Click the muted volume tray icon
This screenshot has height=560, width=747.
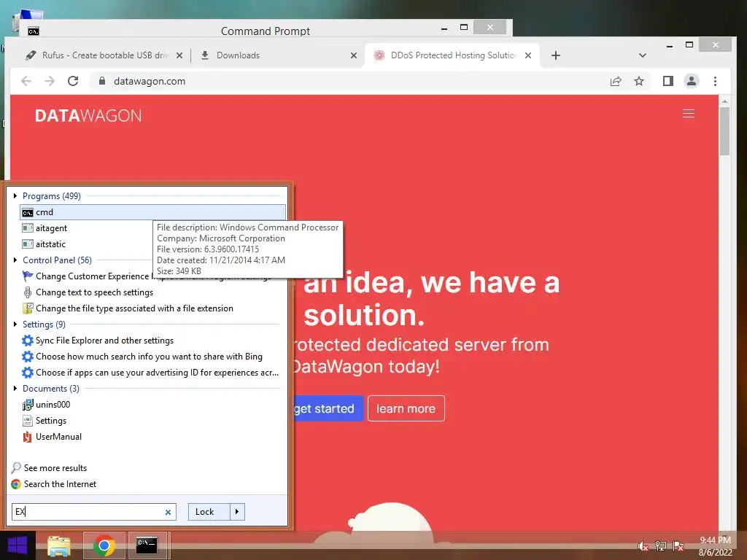[x=643, y=546]
